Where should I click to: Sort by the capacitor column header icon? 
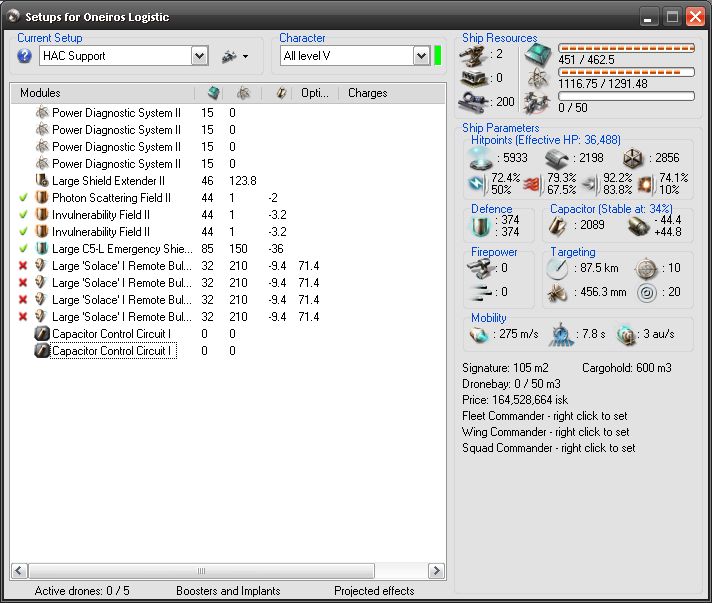pos(281,93)
